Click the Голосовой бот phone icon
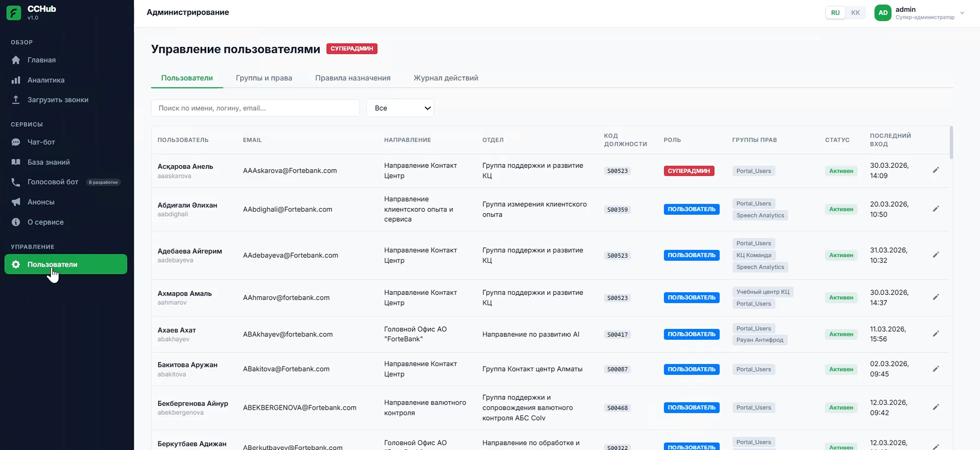 [16, 182]
